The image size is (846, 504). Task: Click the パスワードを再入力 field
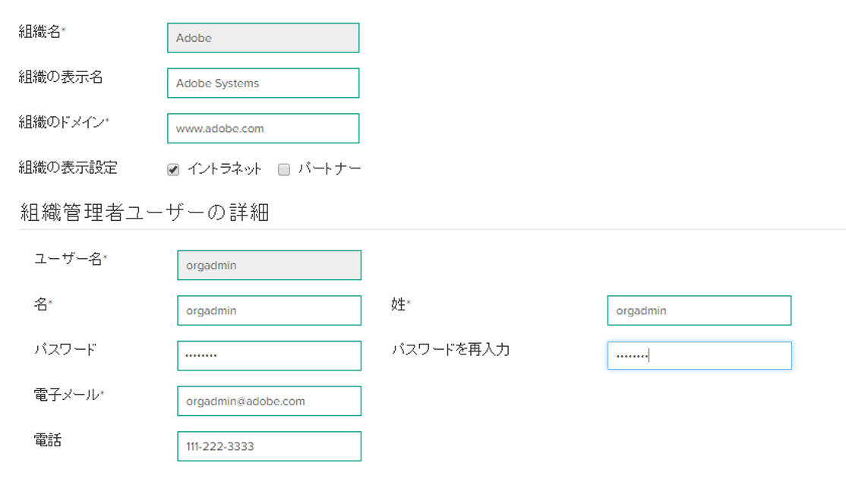point(699,355)
